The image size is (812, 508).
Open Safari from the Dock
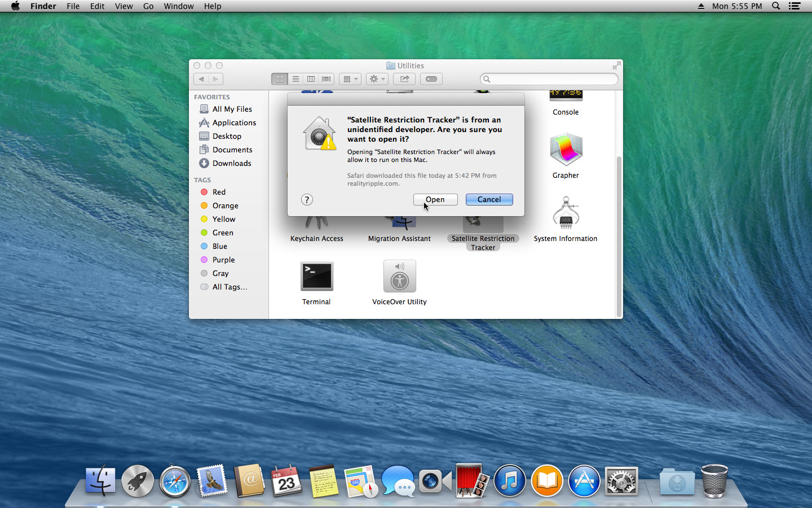pos(174,481)
